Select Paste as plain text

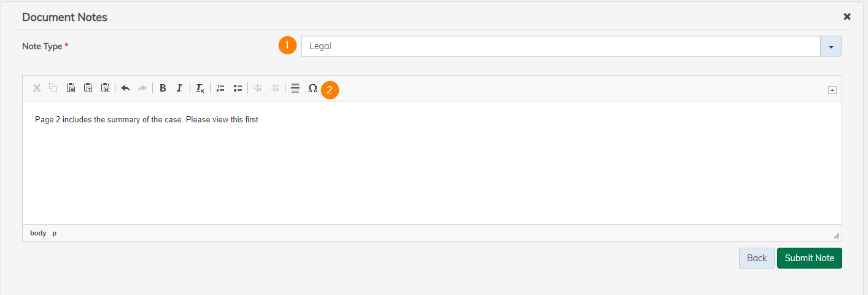[88, 88]
